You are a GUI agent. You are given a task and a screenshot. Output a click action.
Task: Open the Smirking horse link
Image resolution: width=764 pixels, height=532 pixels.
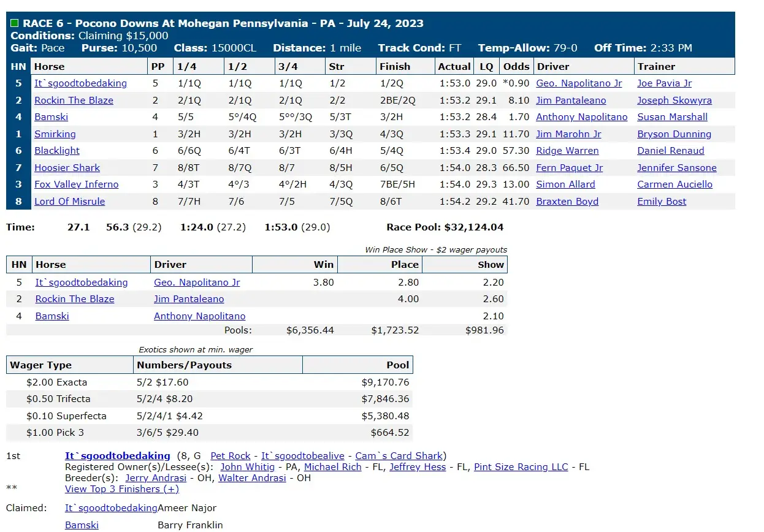pyautogui.click(x=55, y=134)
